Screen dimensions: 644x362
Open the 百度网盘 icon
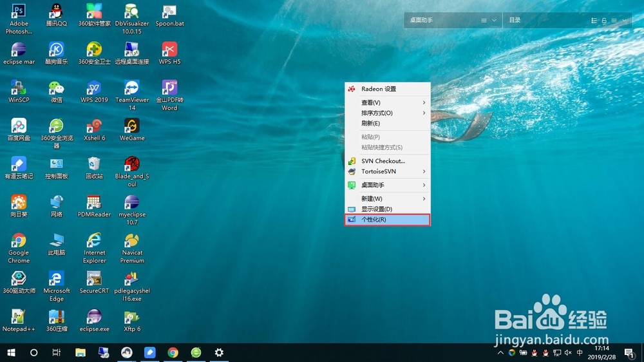coord(19,130)
